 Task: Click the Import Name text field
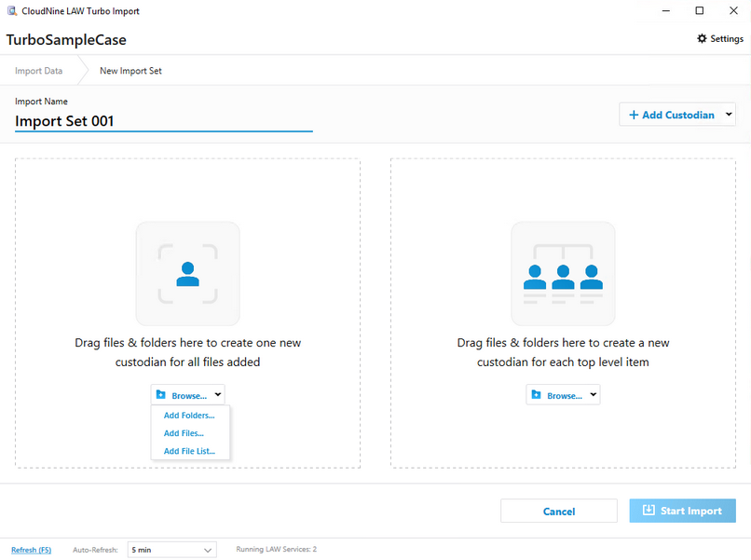(x=163, y=121)
